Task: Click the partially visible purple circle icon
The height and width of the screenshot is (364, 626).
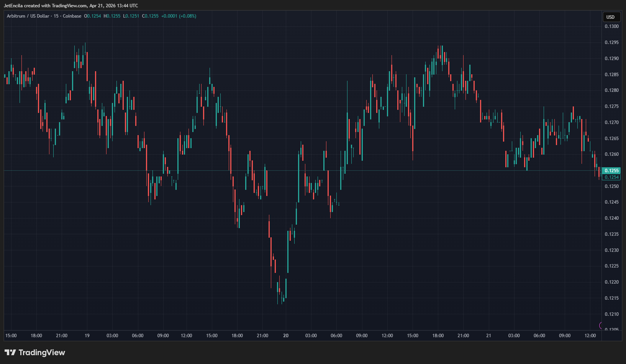Action: coord(600,325)
